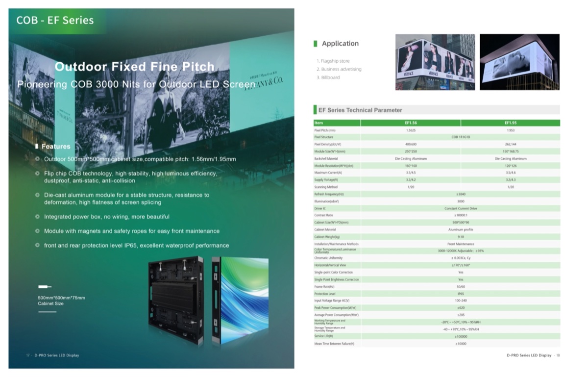This screenshot has width=588, height=377.
Task: Click the 'EF1.56' column header
Action: click(411, 123)
